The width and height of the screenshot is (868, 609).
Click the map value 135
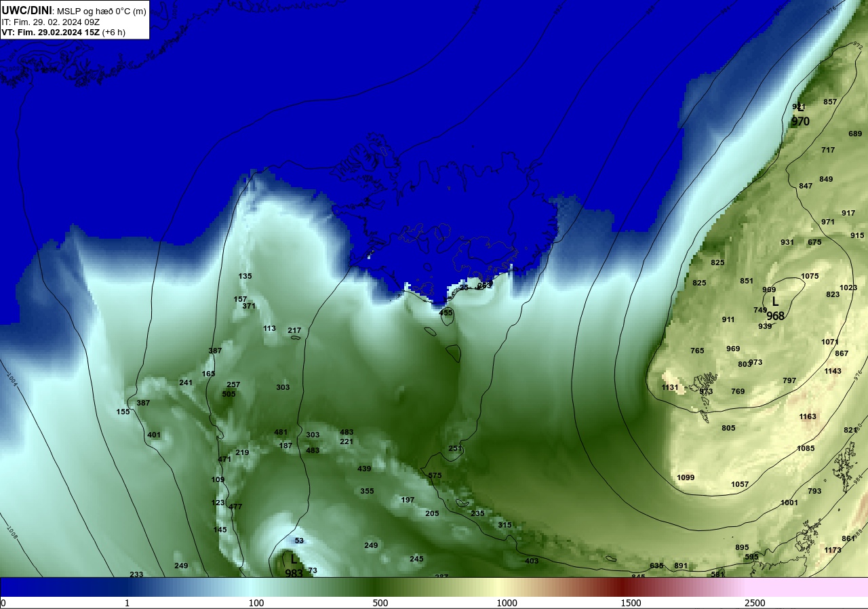245,276
